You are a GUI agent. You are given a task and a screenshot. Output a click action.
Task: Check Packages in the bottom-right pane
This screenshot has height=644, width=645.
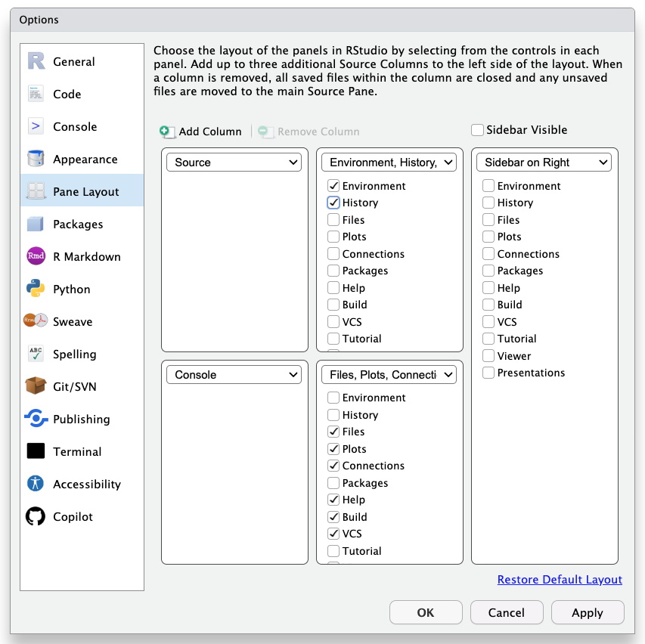pos(333,483)
